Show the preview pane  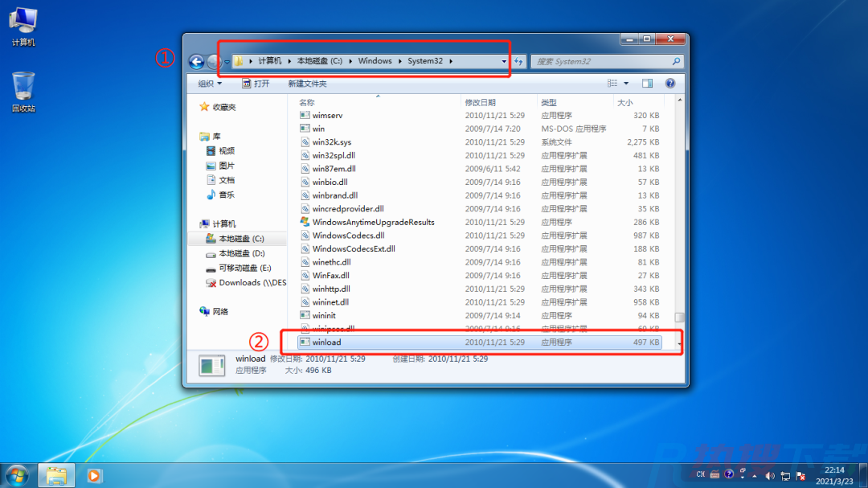click(x=647, y=83)
